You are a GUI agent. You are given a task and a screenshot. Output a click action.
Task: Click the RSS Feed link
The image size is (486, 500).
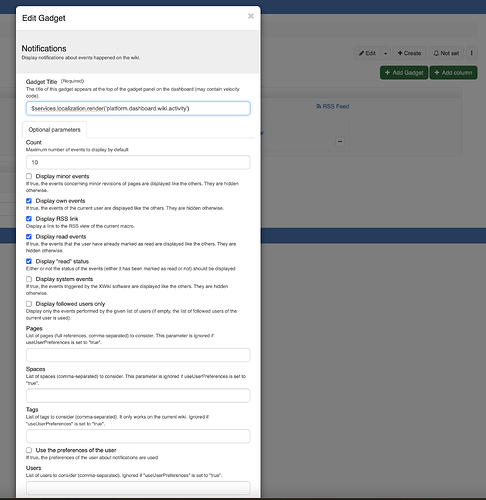pyautogui.click(x=333, y=106)
